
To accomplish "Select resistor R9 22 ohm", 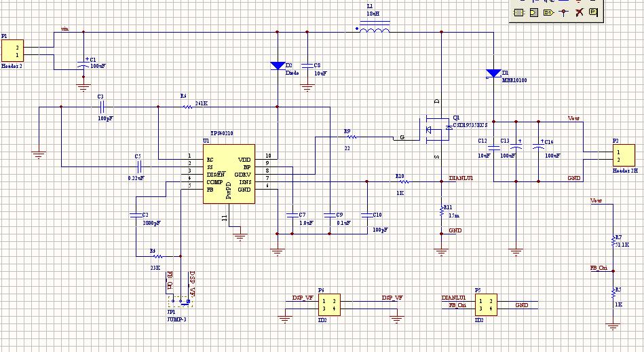I will (352, 137).
